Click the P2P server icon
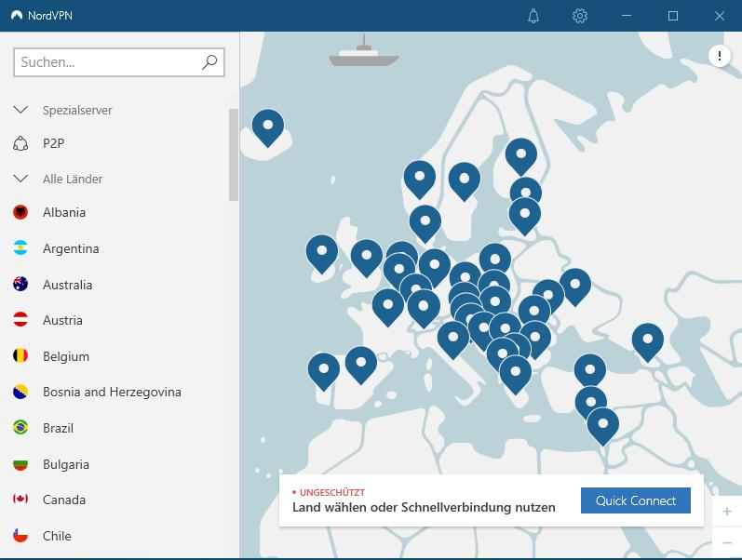 click(20, 143)
